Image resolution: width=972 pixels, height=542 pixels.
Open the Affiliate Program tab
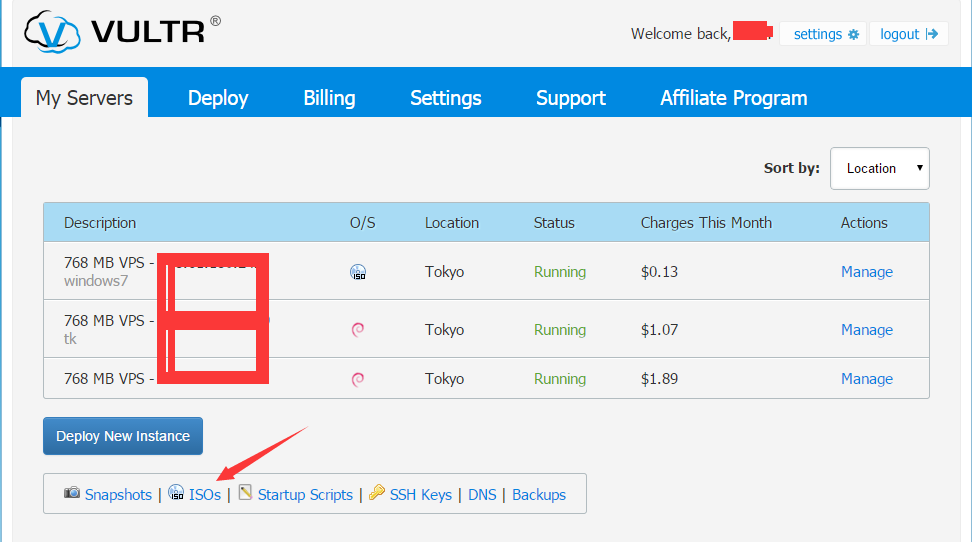(x=733, y=98)
